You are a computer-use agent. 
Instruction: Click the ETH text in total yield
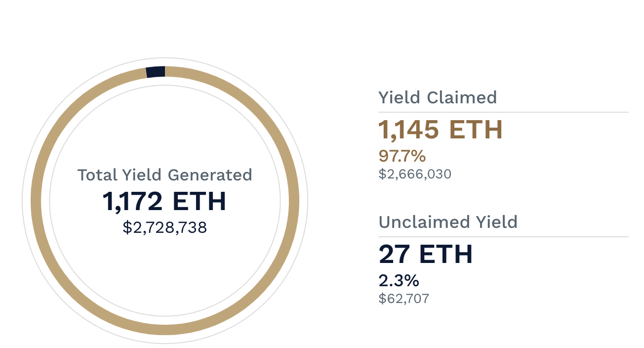(x=200, y=202)
